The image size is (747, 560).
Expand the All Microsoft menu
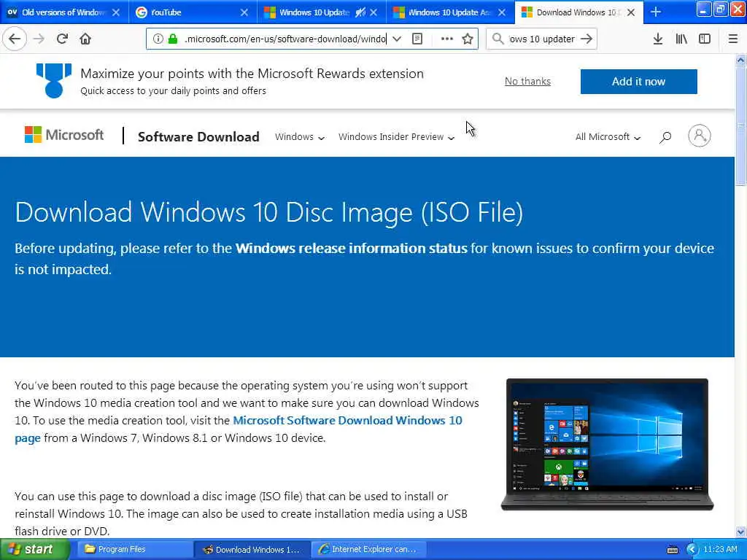(x=608, y=136)
